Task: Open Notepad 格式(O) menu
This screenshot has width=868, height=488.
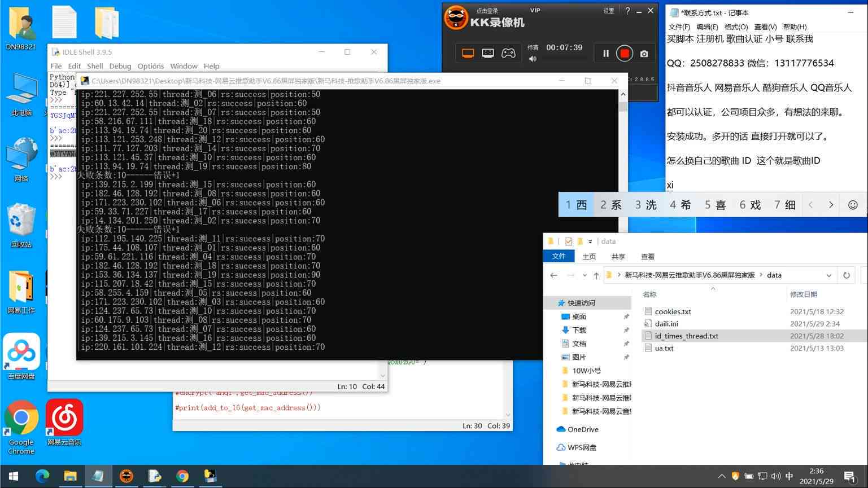Action: coord(736,27)
